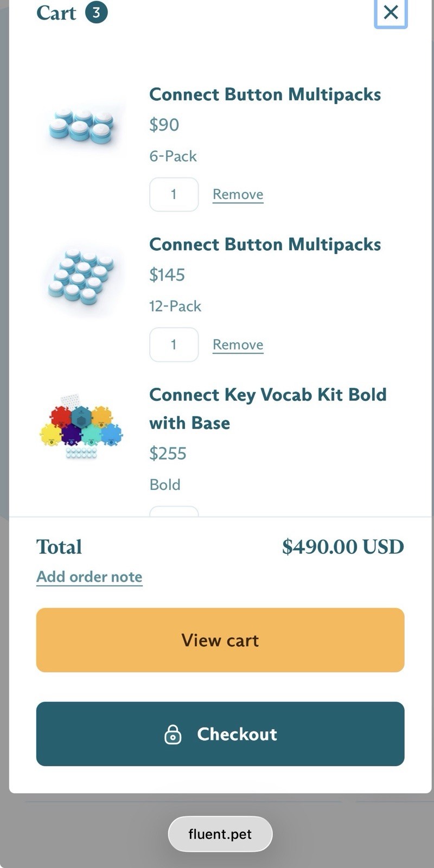Screen dimensions: 434x868
Task: Open the 12-Pack Connect Button product thumbnail
Action: click(81, 278)
